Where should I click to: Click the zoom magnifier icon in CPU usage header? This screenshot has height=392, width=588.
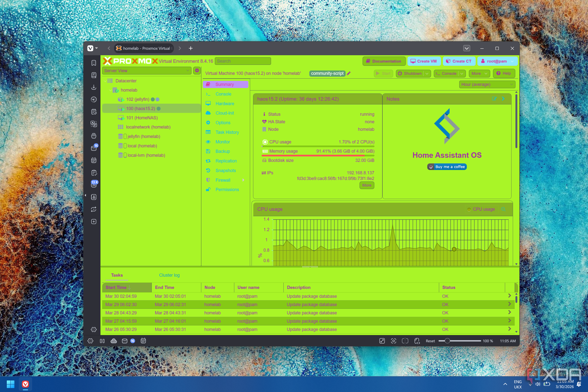(503, 209)
